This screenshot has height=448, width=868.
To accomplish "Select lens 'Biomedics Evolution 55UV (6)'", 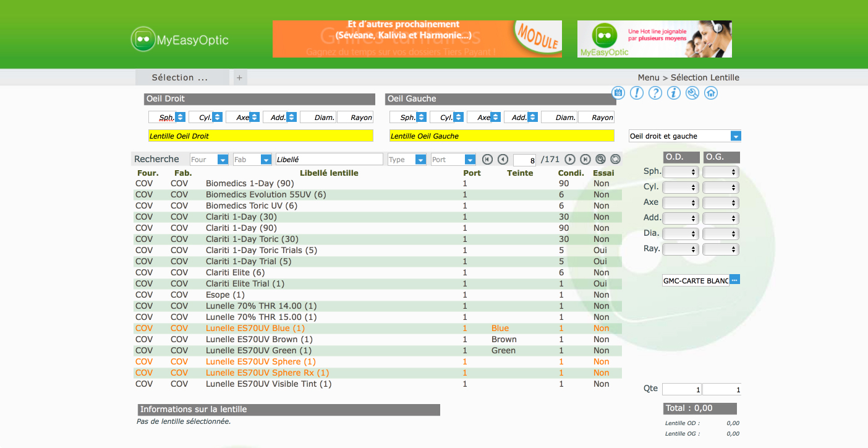I will (x=378, y=194).
